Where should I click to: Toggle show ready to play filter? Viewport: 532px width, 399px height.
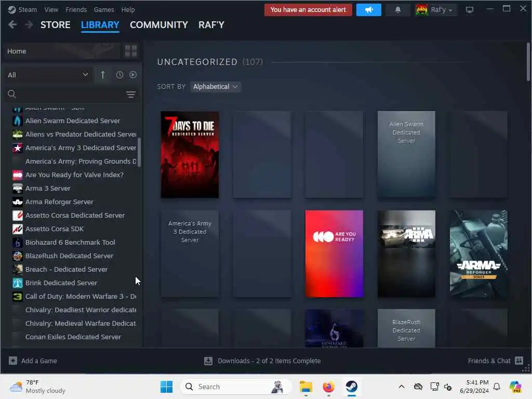coord(133,75)
